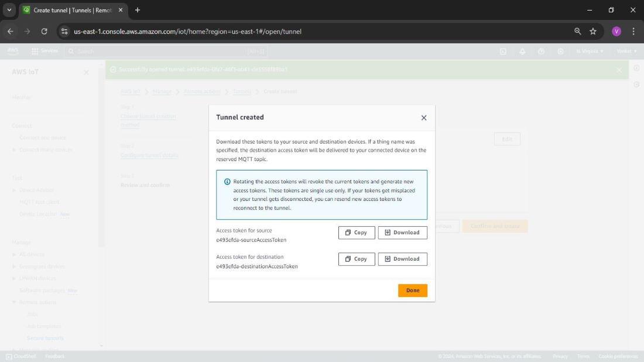This screenshot has height=362, width=644.
Task: Click the Access token for destination label
Action: point(250,257)
